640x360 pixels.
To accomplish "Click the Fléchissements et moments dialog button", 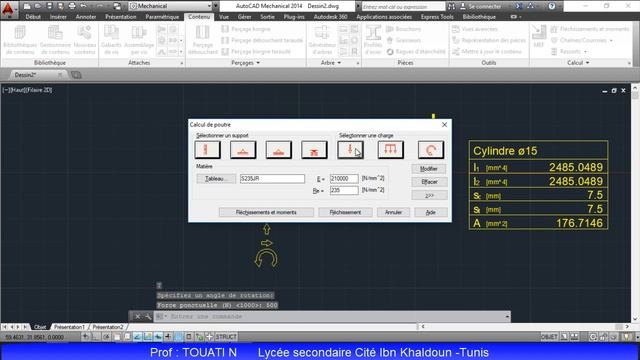I will [266, 212].
